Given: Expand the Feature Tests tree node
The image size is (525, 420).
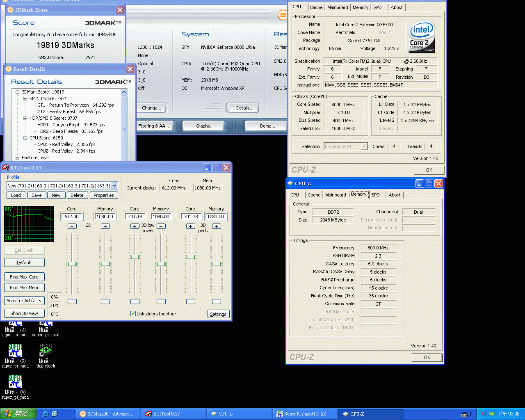Looking at the screenshot, I should (18, 157).
